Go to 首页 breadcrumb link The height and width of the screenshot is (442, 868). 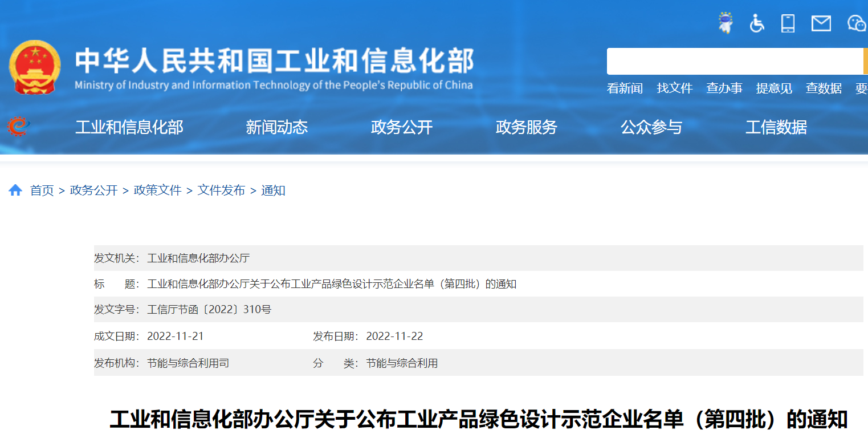42,190
